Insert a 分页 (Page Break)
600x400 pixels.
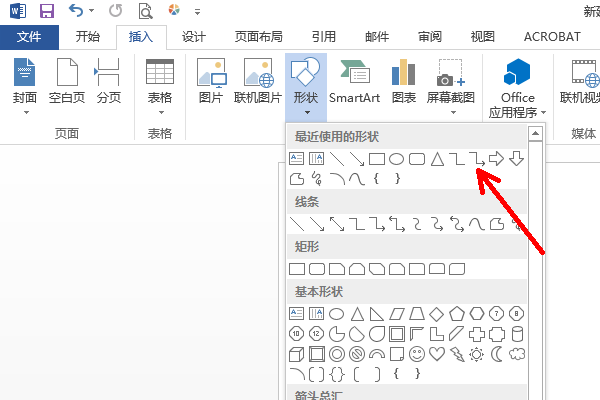[109, 81]
